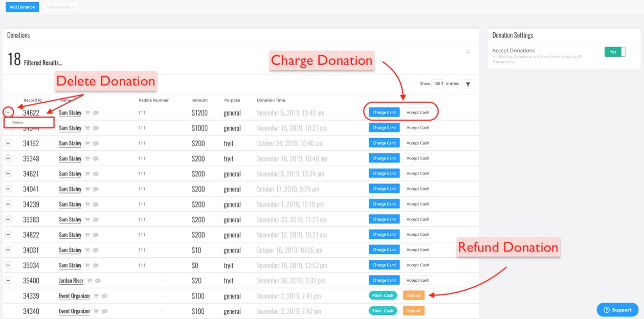Open the filter funnel button
This screenshot has height=319, width=644.
pyautogui.click(x=468, y=84)
